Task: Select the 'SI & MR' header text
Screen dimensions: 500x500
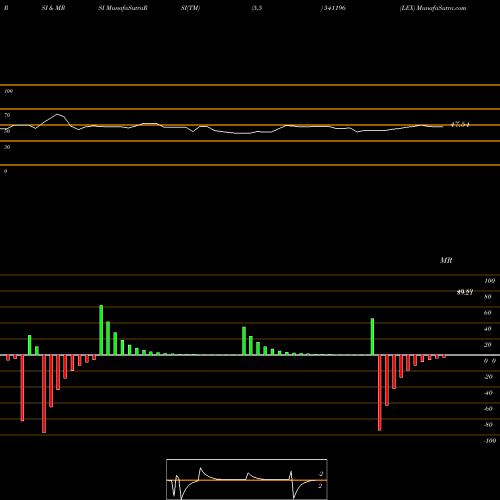Action: click(53, 8)
